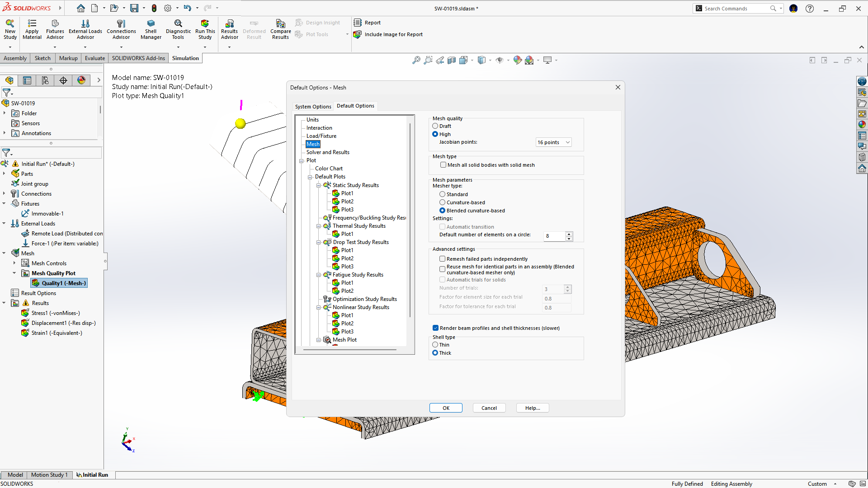Click the appearance color wheel panel tab
The height and width of the screenshot is (488, 868).
[81, 80]
